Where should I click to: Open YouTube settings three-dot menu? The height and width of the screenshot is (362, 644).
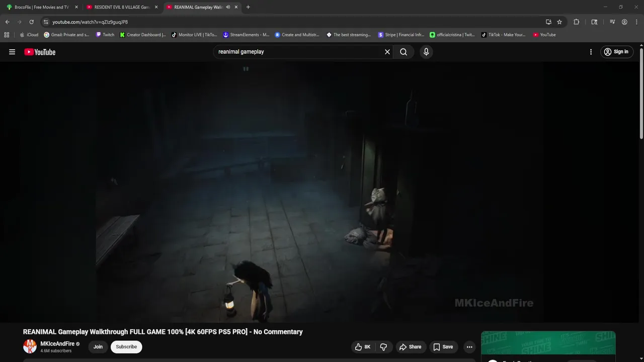[x=591, y=52]
